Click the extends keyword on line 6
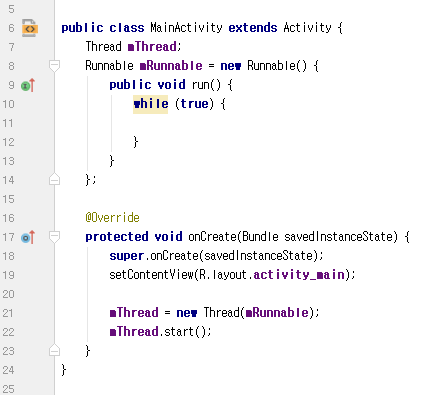This screenshot has height=395, width=422. pyautogui.click(x=253, y=28)
